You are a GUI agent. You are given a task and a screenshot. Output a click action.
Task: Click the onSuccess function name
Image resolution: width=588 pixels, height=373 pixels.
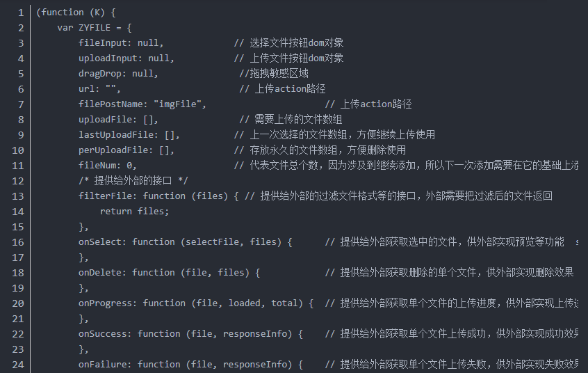[x=105, y=334]
